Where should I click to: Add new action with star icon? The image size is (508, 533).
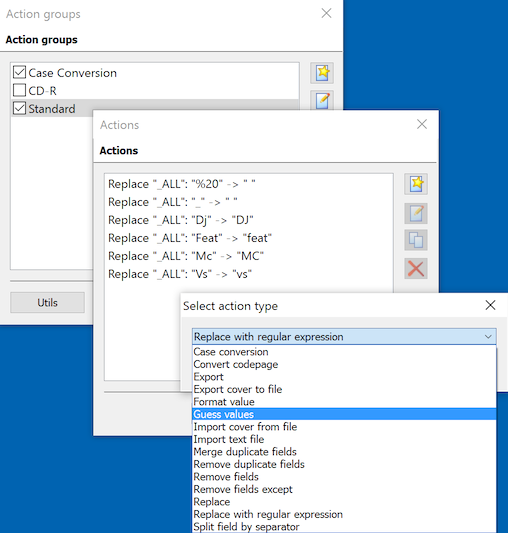point(416,184)
